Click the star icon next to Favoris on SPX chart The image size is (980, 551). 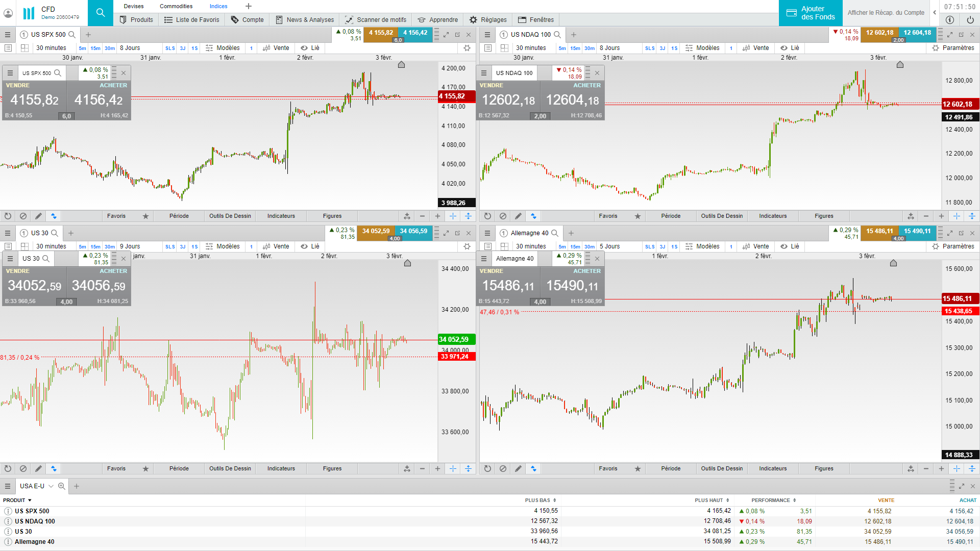pos(145,216)
